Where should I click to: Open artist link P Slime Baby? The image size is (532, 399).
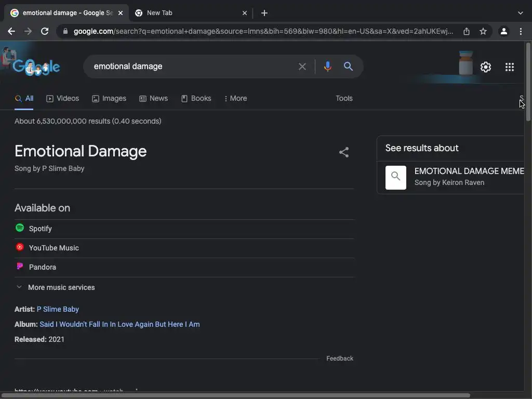click(x=58, y=309)
